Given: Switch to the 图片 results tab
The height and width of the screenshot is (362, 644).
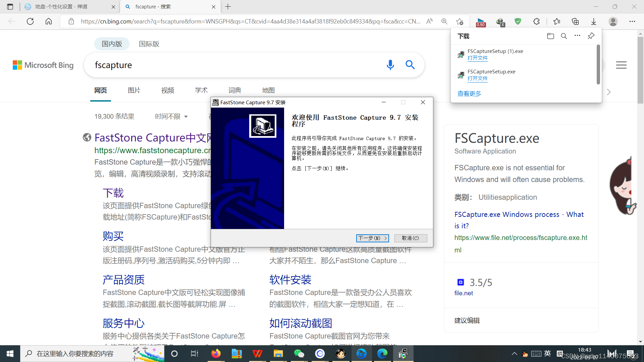Looking at the screenshot, I should tap(134, 90).
